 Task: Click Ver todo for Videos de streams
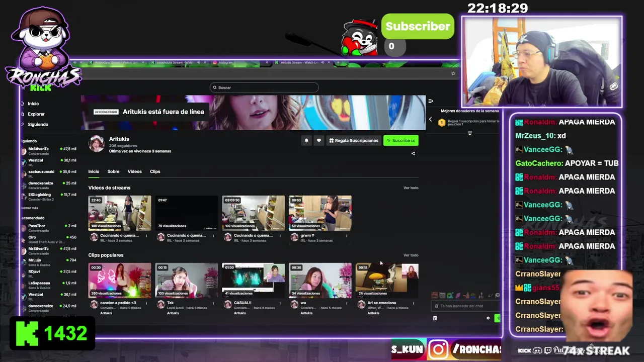(411, 188)
